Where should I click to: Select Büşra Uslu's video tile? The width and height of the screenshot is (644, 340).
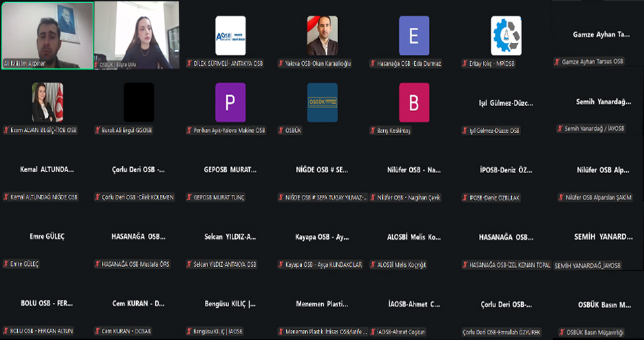(138, 34)
